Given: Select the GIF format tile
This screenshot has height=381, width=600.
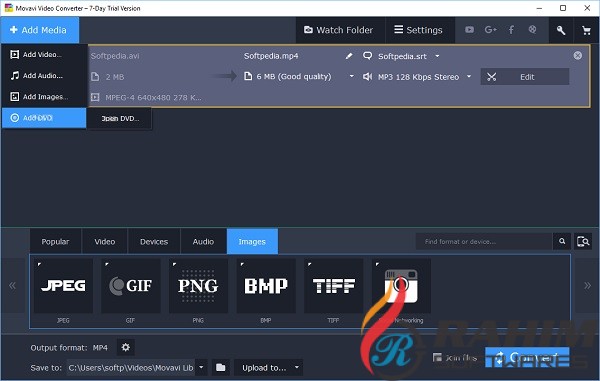Looking at the screenshot, I should [x=131, y=286].
